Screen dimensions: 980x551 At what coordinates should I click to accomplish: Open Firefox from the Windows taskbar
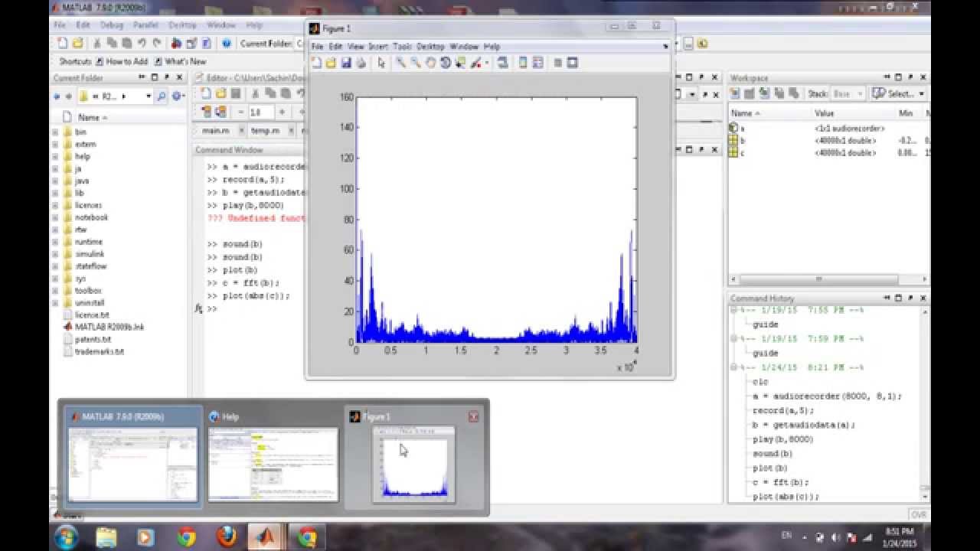(227, 537)
